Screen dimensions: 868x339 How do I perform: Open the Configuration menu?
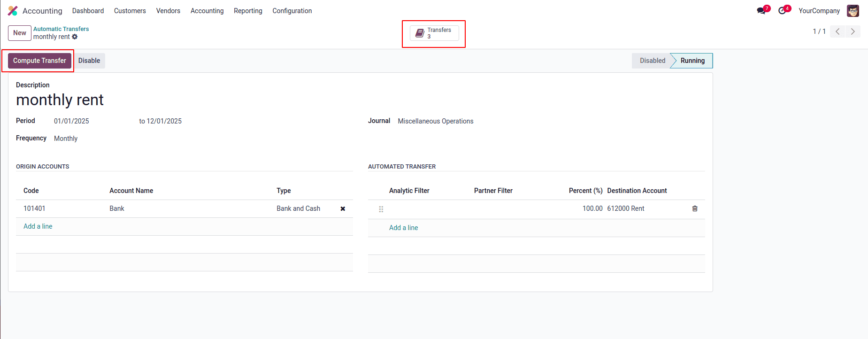[x=292, y=11]
